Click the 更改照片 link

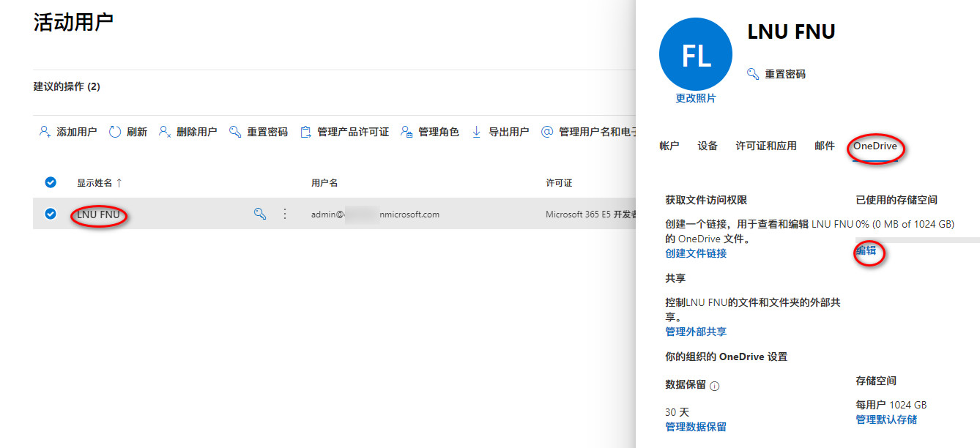(696, 98)
